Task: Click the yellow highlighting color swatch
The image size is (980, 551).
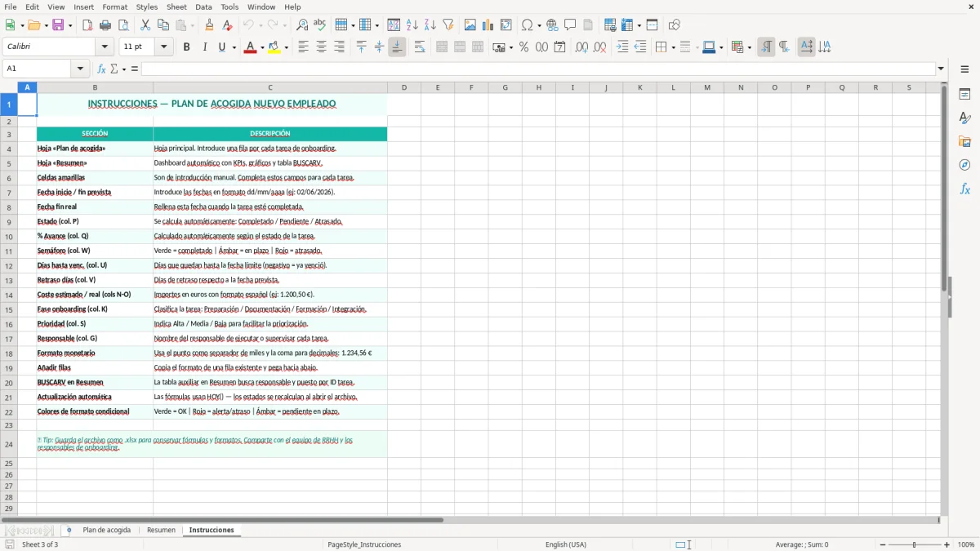Action: (x=274, y=47)
